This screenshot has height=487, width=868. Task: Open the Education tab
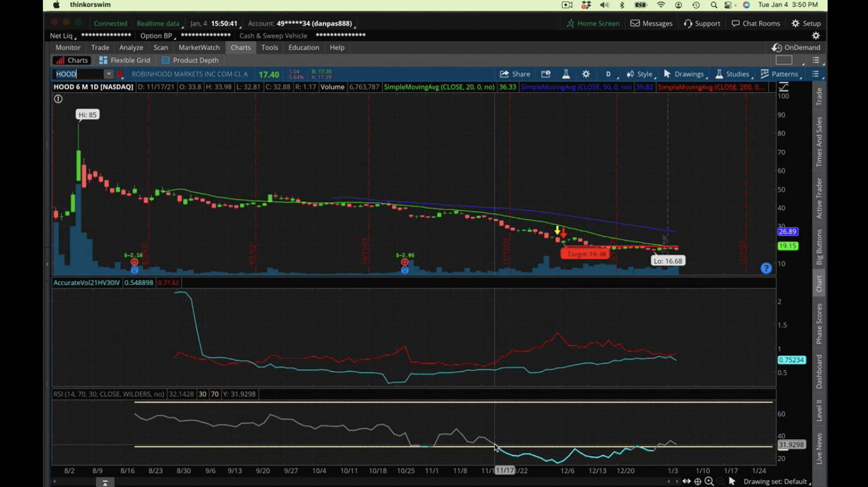(304, 47)
